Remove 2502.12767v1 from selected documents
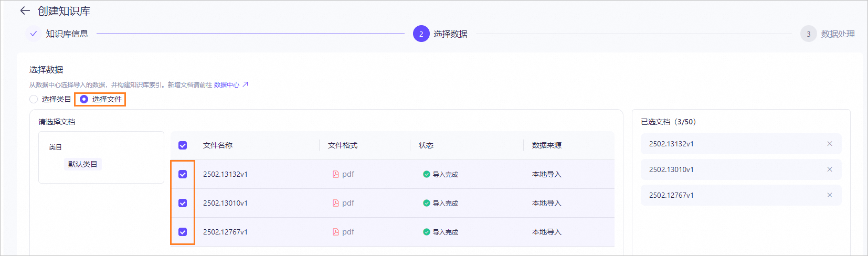This screenshot has height=256, width=868. point(830,195)
